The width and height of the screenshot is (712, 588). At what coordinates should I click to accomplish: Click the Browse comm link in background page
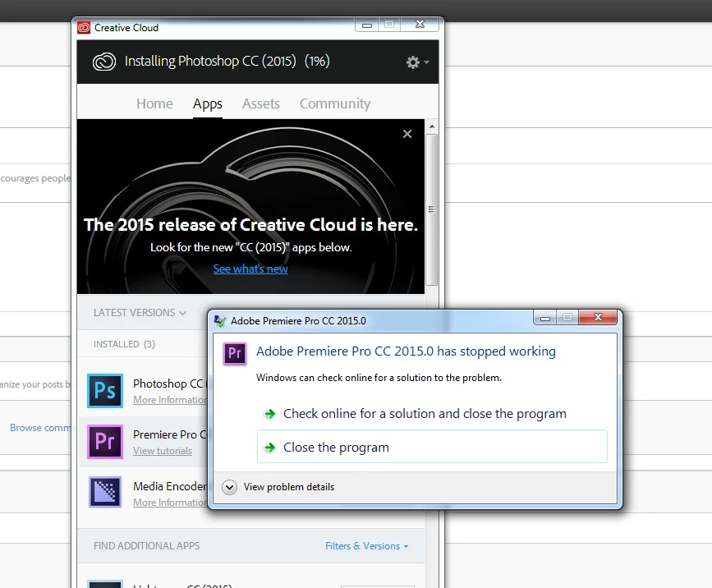click(40, 428)
